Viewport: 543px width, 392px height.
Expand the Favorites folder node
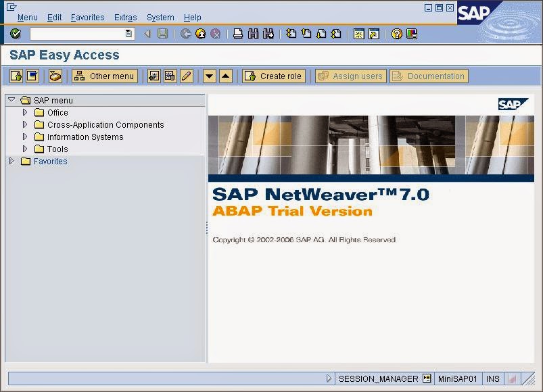click(11, 161)
